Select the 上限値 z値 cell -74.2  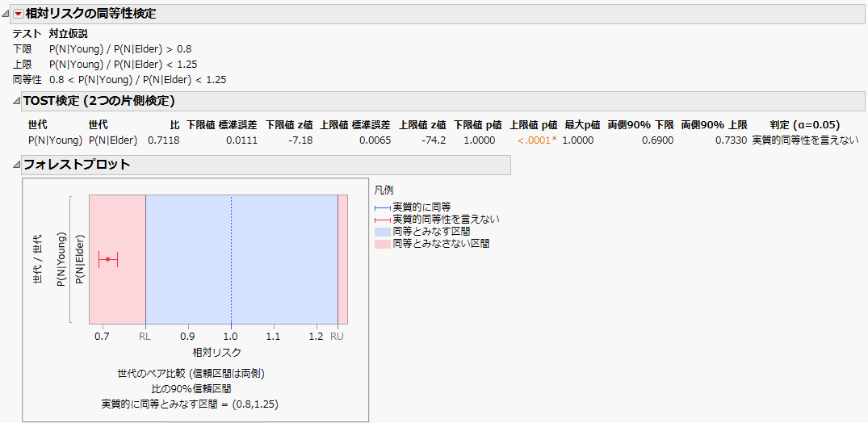[434, 140]
